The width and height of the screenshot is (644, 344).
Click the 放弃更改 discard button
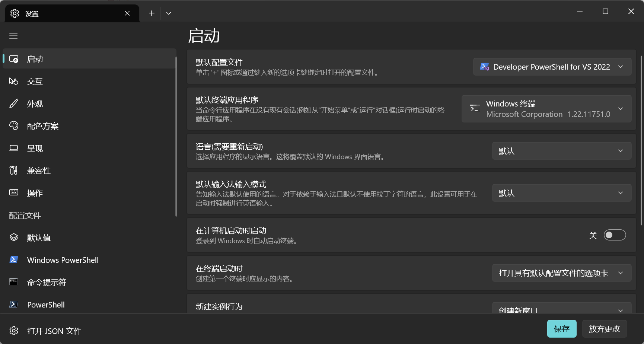604,329
